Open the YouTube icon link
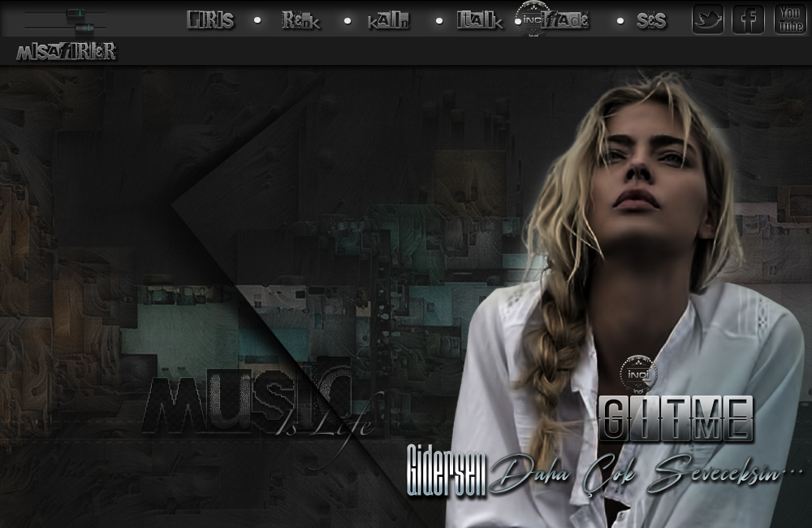Screen dimensions: 812x528 click(x=789, y=19)
